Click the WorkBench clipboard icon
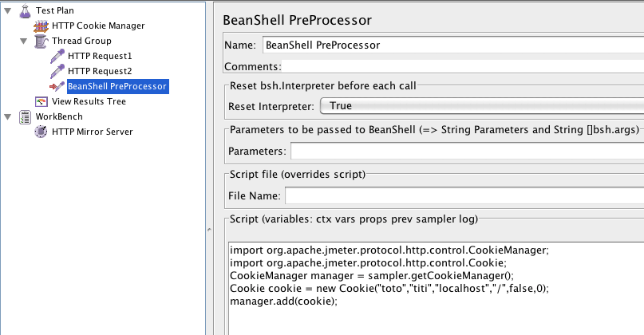The width and height of the screenshot is (644, 335). coord(23,116)
